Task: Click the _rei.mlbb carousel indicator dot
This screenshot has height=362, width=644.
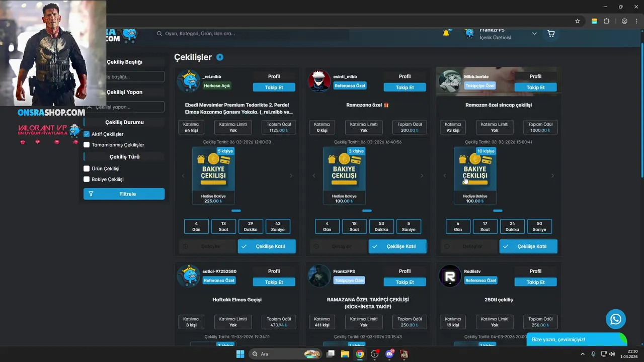Action: [236, 211]
